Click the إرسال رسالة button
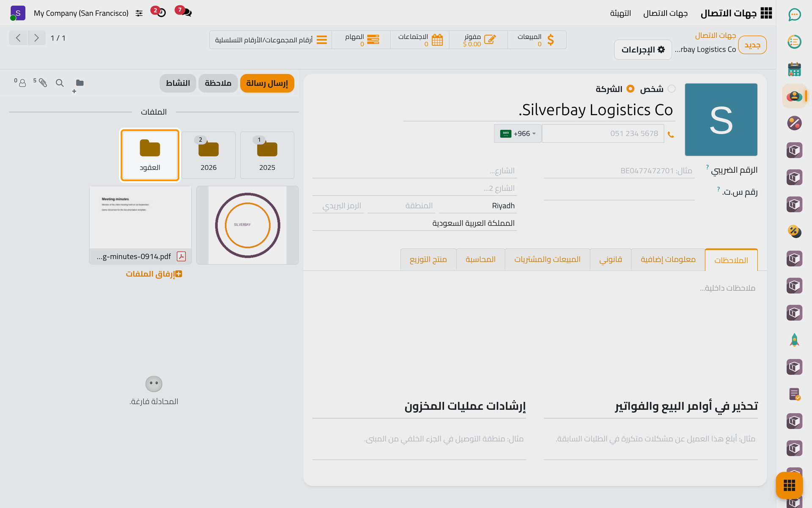812x508 pixels. point(267,83)
